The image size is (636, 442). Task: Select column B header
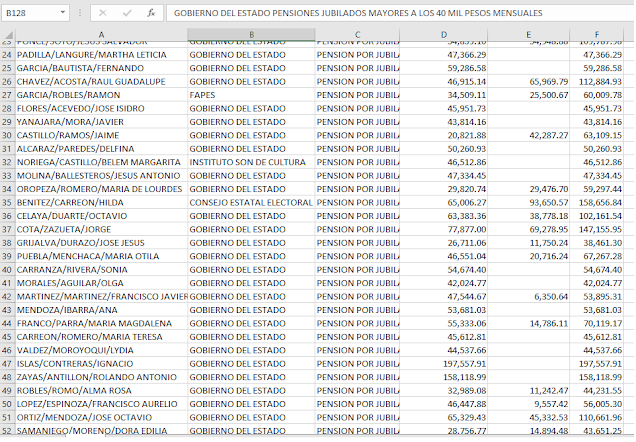pos(251,35)
